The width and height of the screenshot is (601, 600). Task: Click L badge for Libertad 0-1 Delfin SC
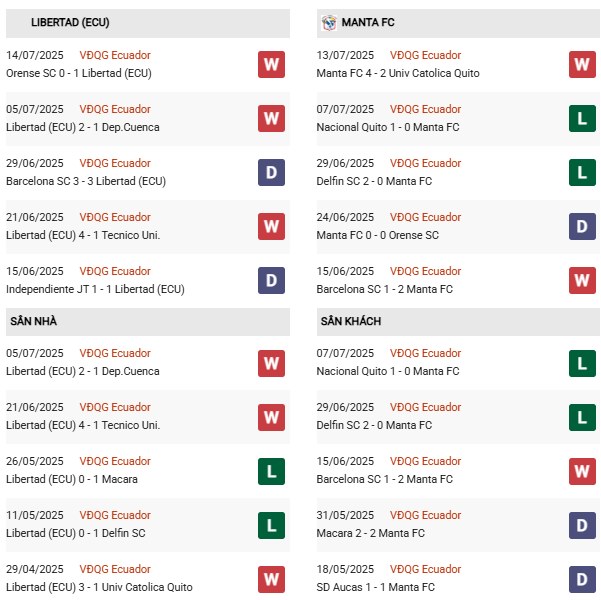coord(271,525)
